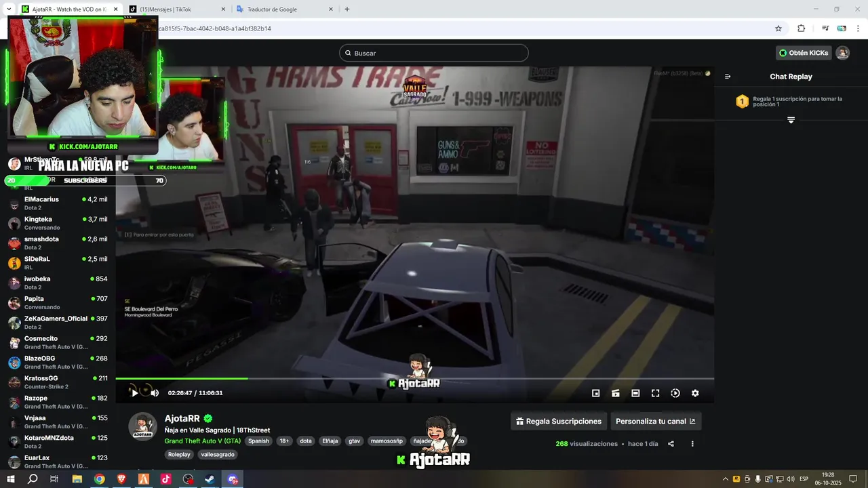Select the AjotaRR Kick VOD tab
Screen dimensions: 868x488
69,9
